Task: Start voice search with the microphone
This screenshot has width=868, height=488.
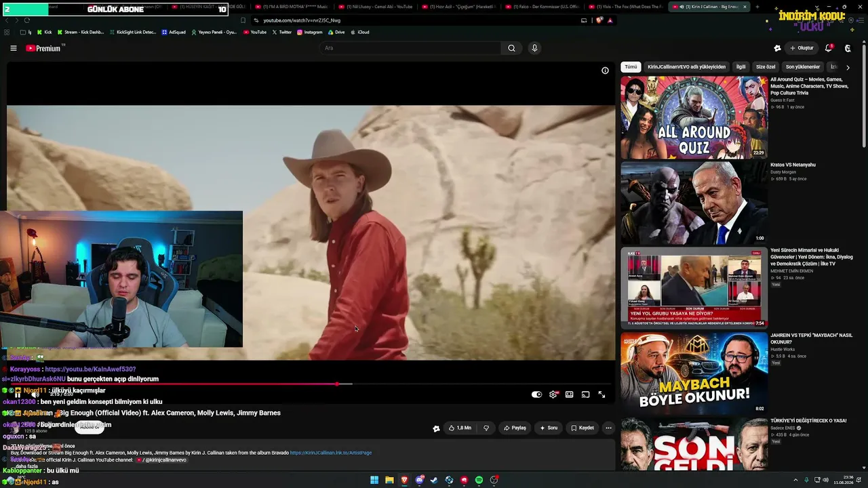Action: [x=534, y=48]
